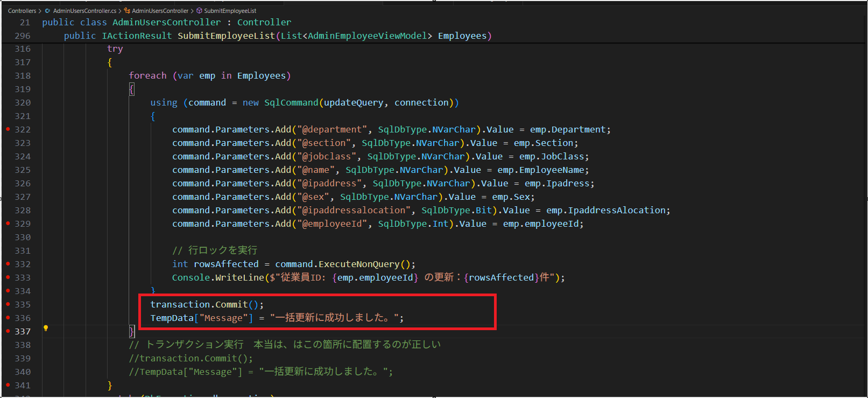Click 'AdminEmployeeViewModel' in method signature
The width and height of the screenshot is (868, 398).
(x=367, y=36)
